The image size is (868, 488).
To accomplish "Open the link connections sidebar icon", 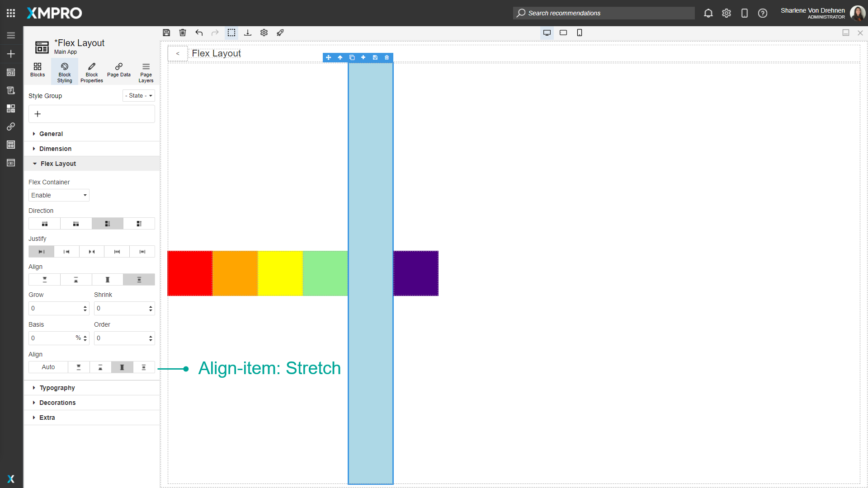I will [11, 127].
